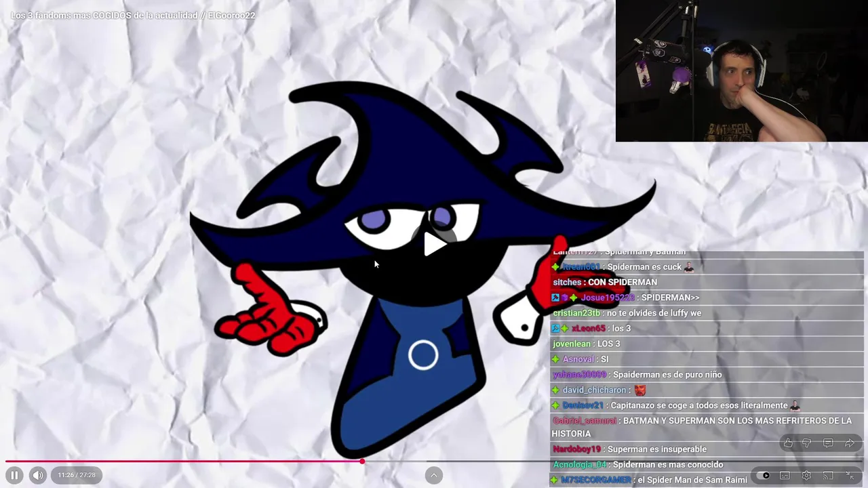The image size is (868, 488).
Task: Mute the video using the speaker icon
Action: tap(38, 475)
